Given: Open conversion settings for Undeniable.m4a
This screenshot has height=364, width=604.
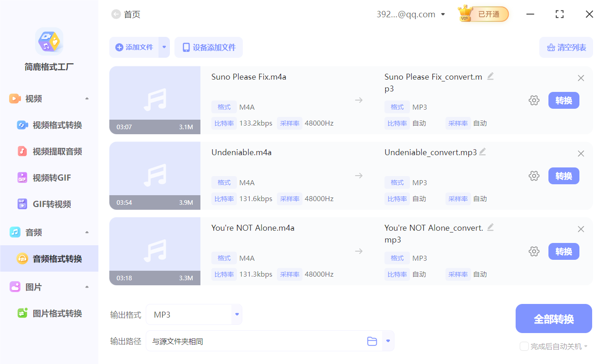Looking at the screenshot, I should coord(534,176).
